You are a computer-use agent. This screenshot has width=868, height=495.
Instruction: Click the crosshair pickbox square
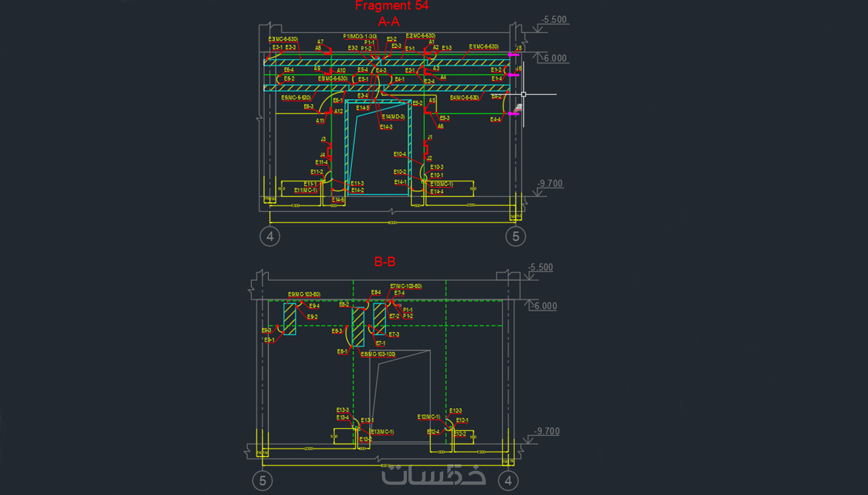pos(523,94)
